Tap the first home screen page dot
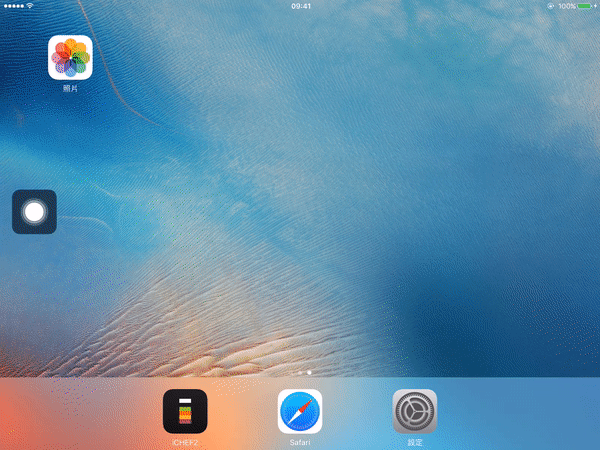This screenshot has width=600, height=450. coord(300,372)
